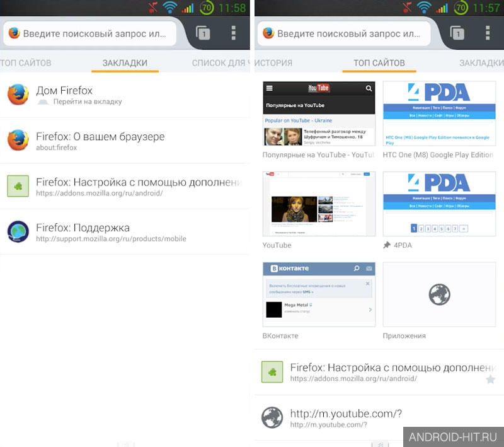
Task: Open tabs counter icon in right screen
Action: coord(457,33)
